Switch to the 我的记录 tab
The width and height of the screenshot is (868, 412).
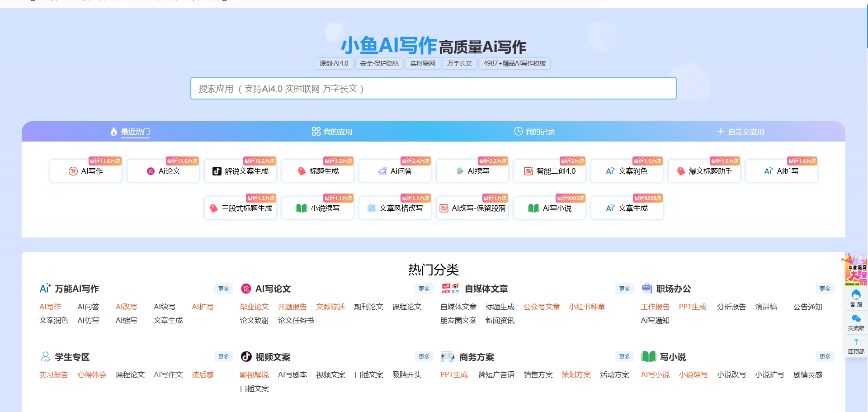(x=534, y=132)
